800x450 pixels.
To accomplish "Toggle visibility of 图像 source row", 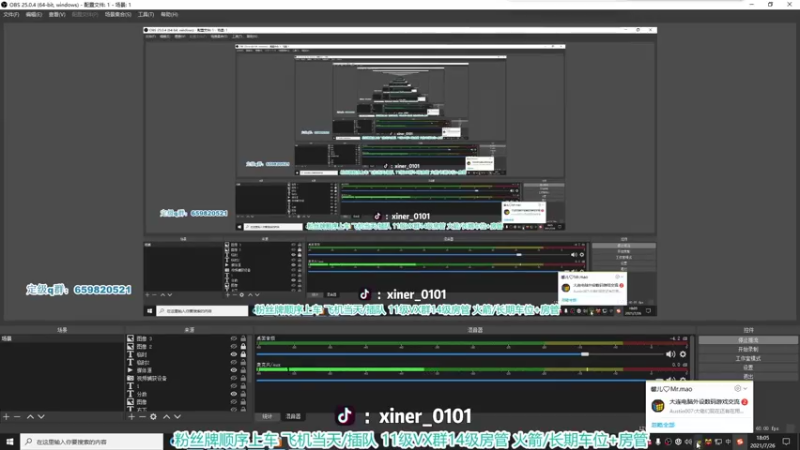I will click(x=234, y=402).
